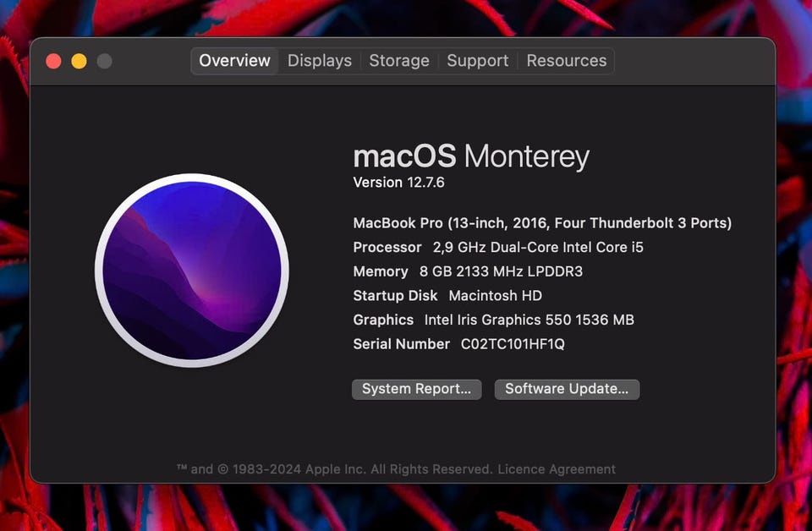The image size is (812, 531).
Task: Click the Version 12.7.6 text
Action: [x=398, y=183]
